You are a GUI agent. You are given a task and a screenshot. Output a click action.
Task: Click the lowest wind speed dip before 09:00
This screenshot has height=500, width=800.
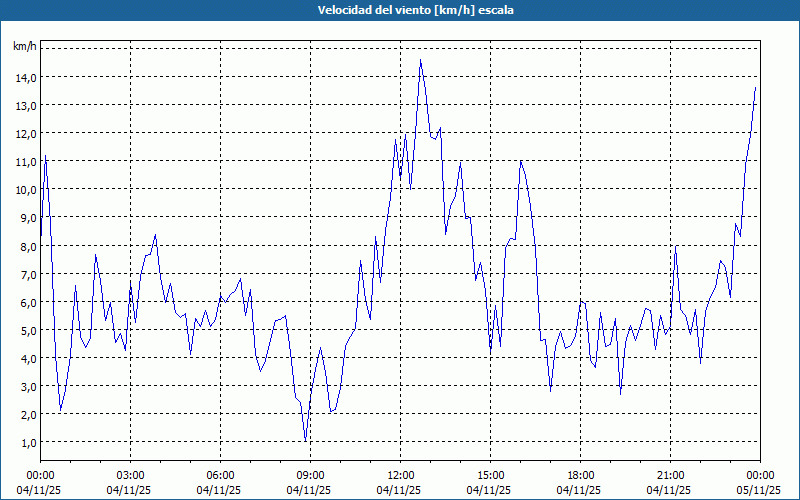click(x=305, y=440)
